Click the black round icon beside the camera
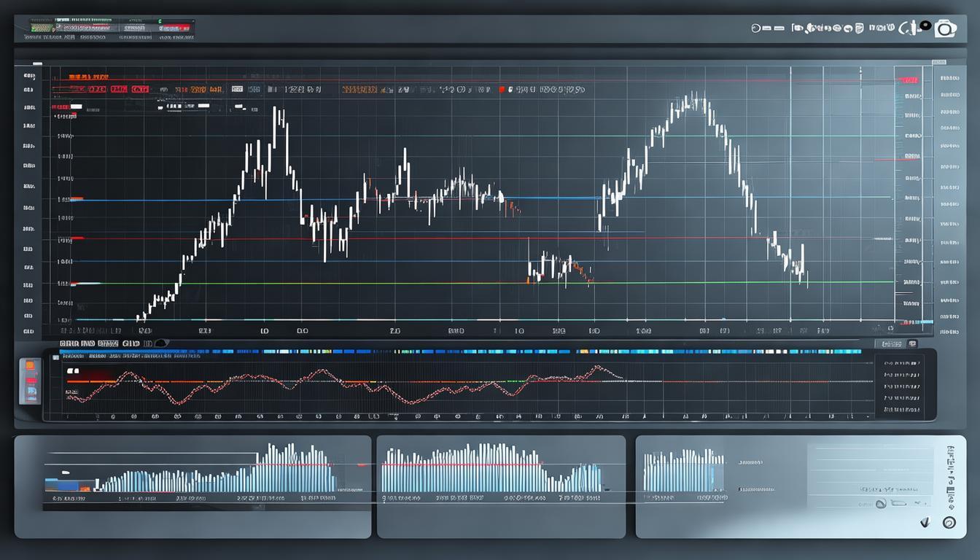This screenshot has height=560, width=980. [x=925, y=26]
